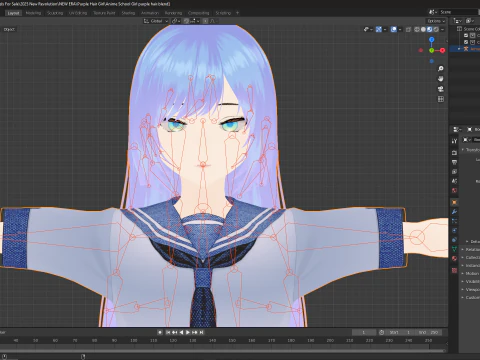Play the animation in timeline
480x360 pixels.
click(188, 332)
